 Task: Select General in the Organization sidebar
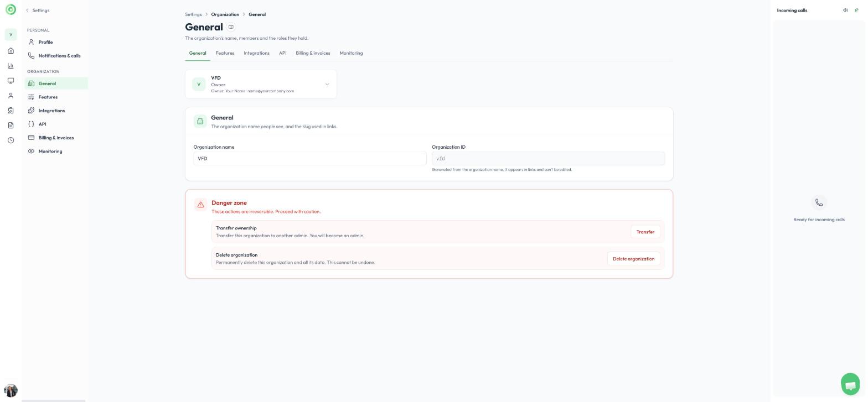click(x=56, y=83)
